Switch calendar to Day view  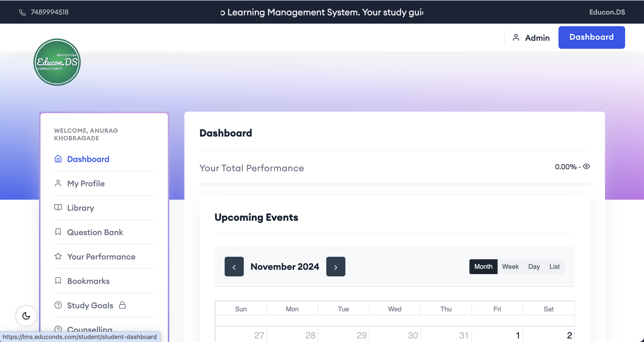tap(534, 267)
